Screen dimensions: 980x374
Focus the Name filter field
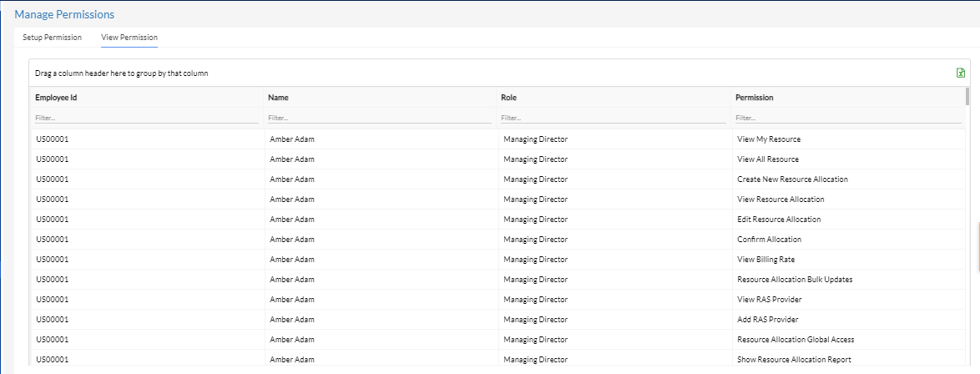(380, 118)
